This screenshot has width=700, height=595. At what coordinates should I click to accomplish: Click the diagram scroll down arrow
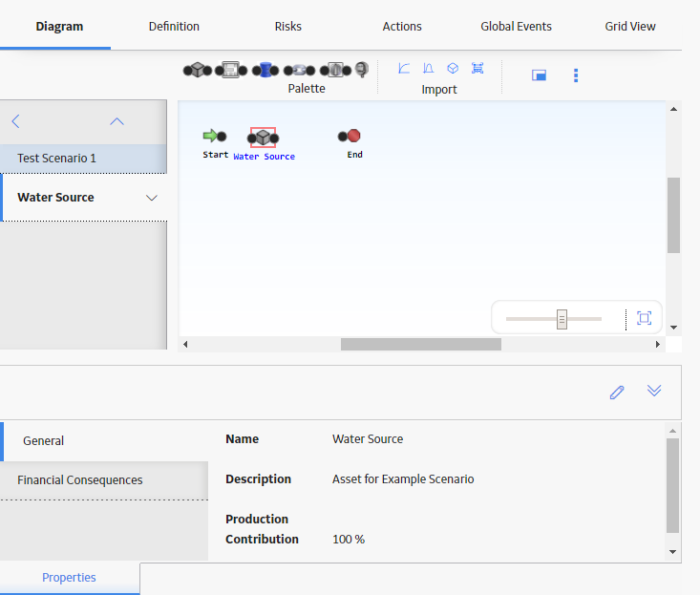[x=673, y=328]
